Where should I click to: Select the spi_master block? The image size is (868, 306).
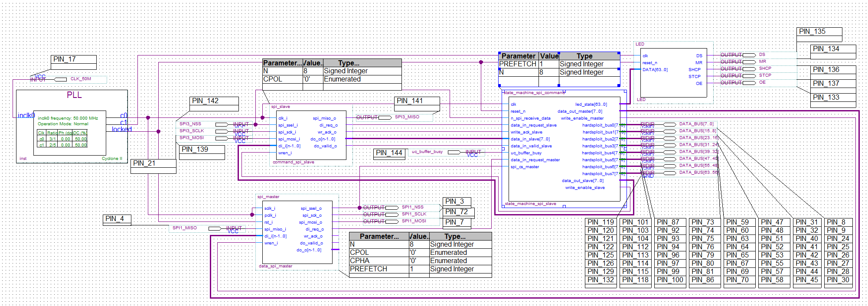(x=297, y=232)
